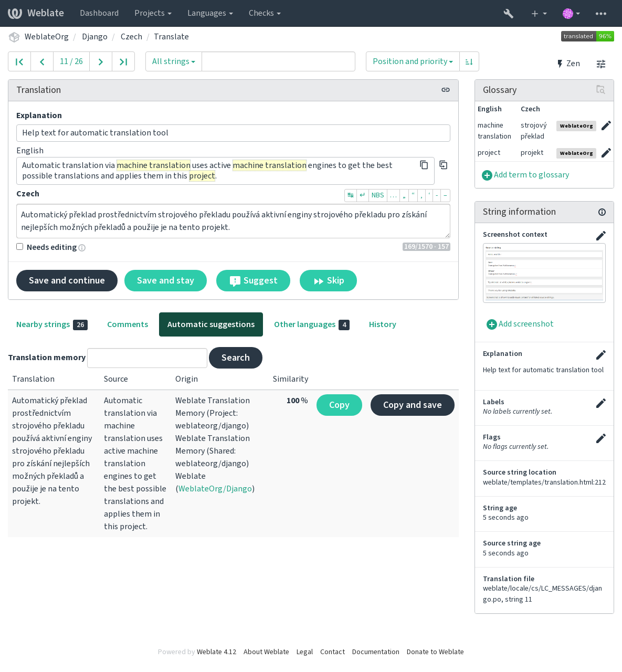This screenshot has width=622, height=672.
Task: Edit the machine translation glossary term
Action: click(x=606, y=125)
